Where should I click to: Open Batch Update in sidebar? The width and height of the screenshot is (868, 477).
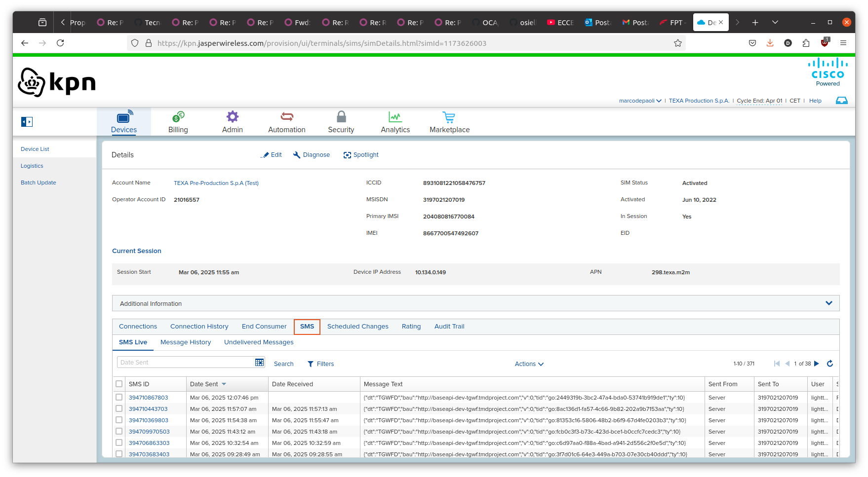coord(39,183)
